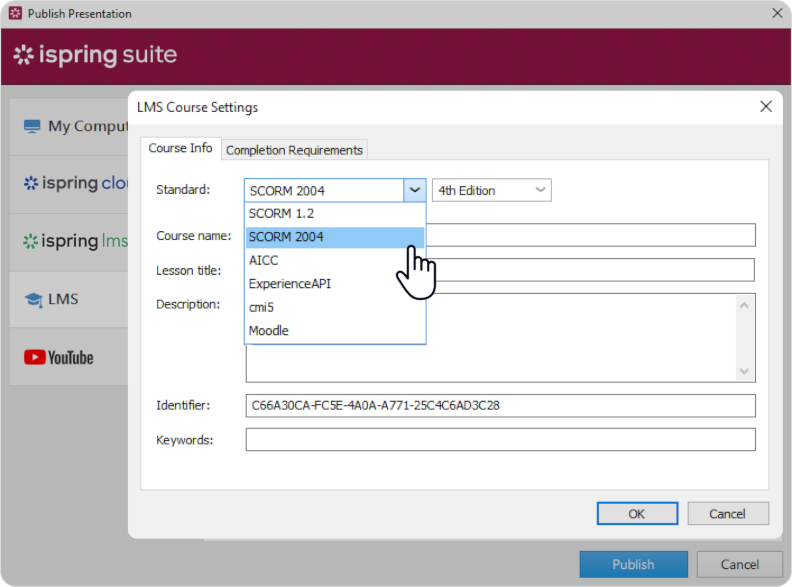
Task: Click the Identifier field with GUID
Action: (x=501, y=406)
